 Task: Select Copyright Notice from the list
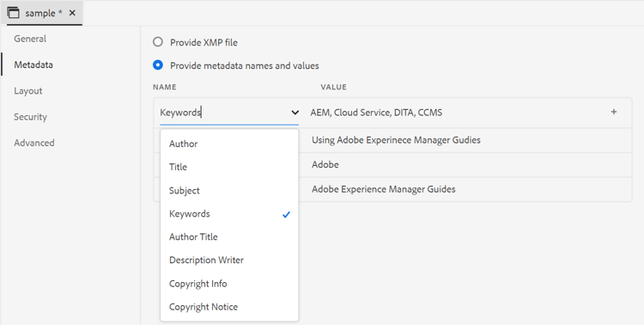(229, 306)
